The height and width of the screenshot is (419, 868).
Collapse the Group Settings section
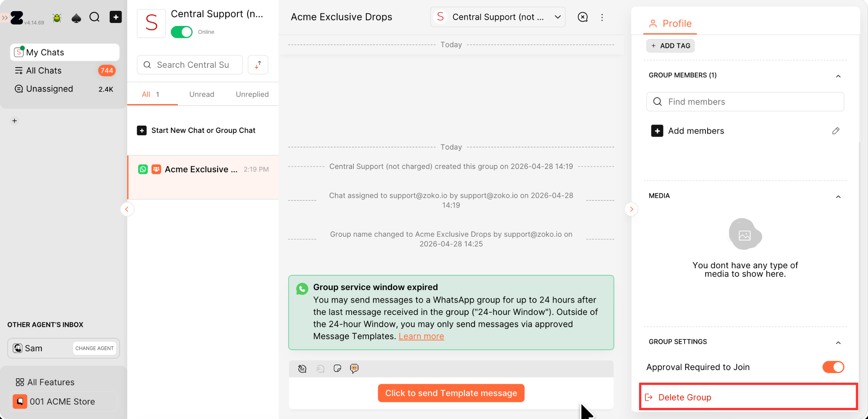[838, 342]
